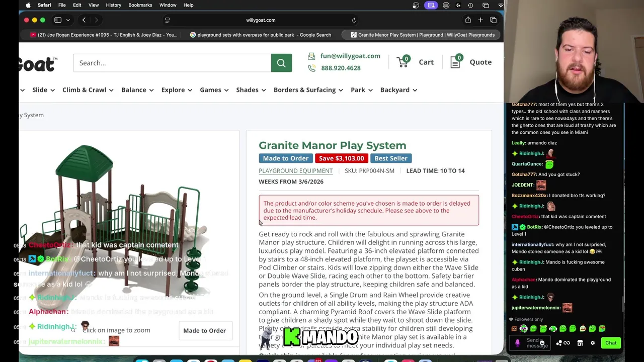Open the Edit menu
Image resolution: width=644 pixels, height=362 pixels.
77,5
